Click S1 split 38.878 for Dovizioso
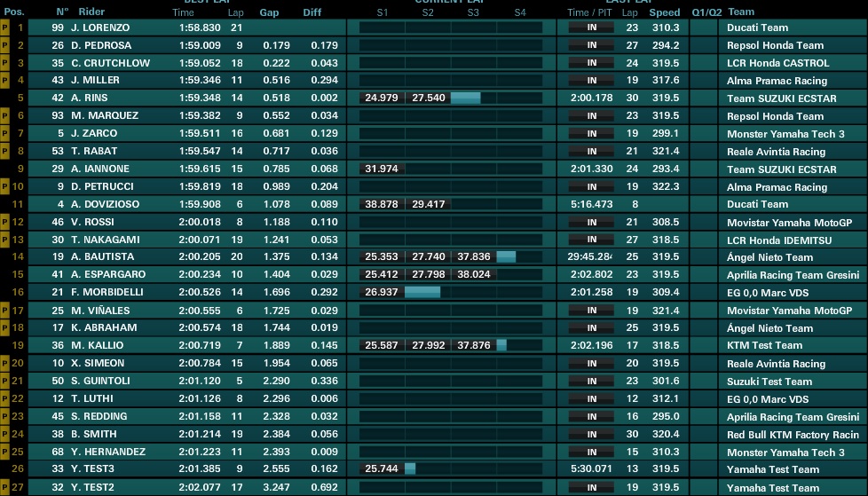Screen dimensions: 868x496 point(382,204)
